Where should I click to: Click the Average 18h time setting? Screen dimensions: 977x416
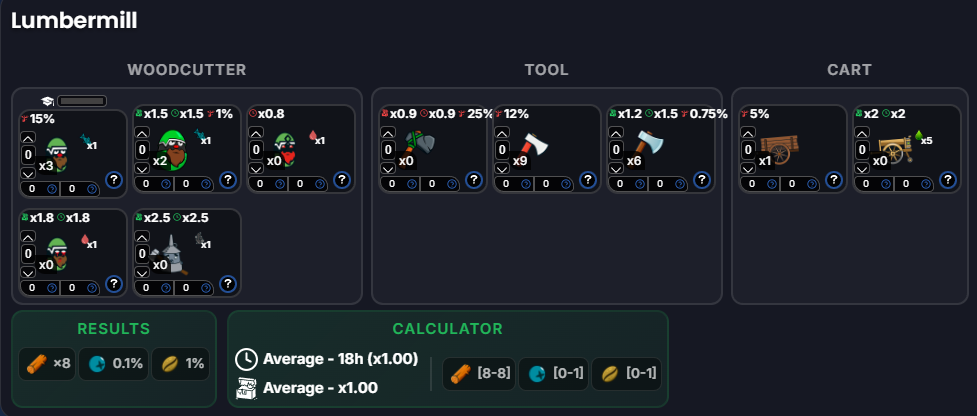click(327, 359)
